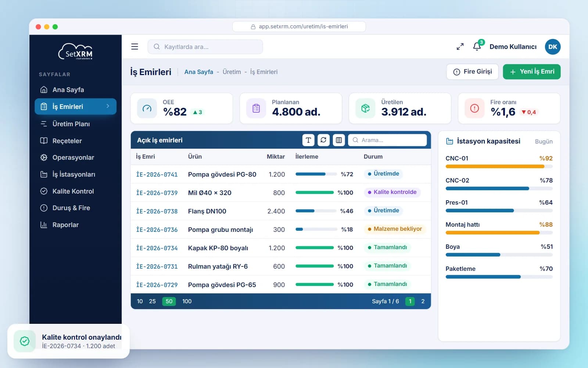Click the Yeni İş Emri button
Screen dimensions: 588x368
(531, 71)
